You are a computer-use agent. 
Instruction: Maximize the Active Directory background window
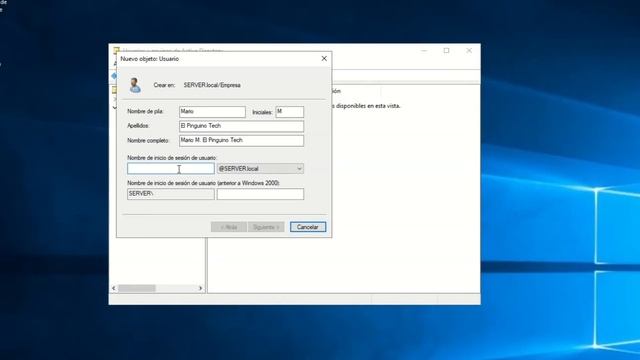[x=447, y=51]
